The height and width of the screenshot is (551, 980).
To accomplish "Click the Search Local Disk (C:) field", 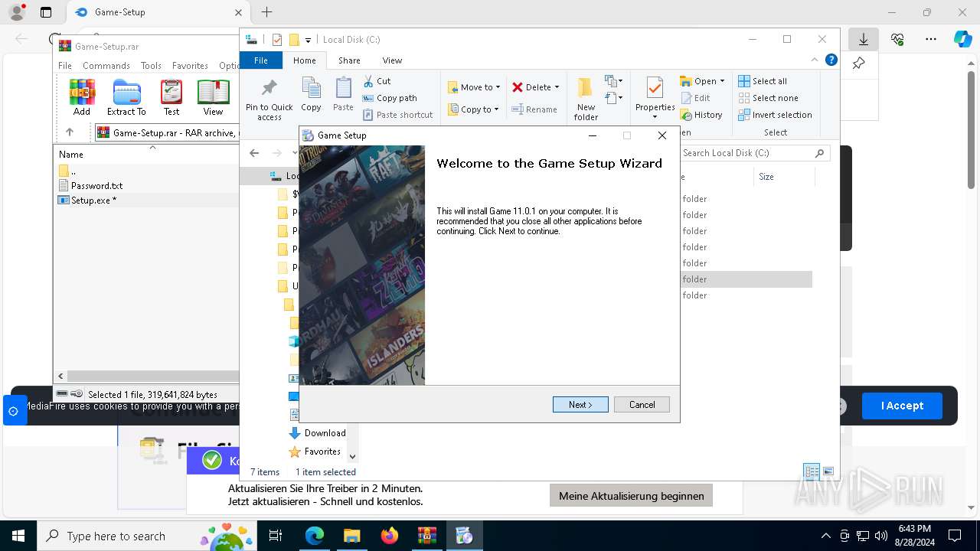I will (x=754, y=153).
